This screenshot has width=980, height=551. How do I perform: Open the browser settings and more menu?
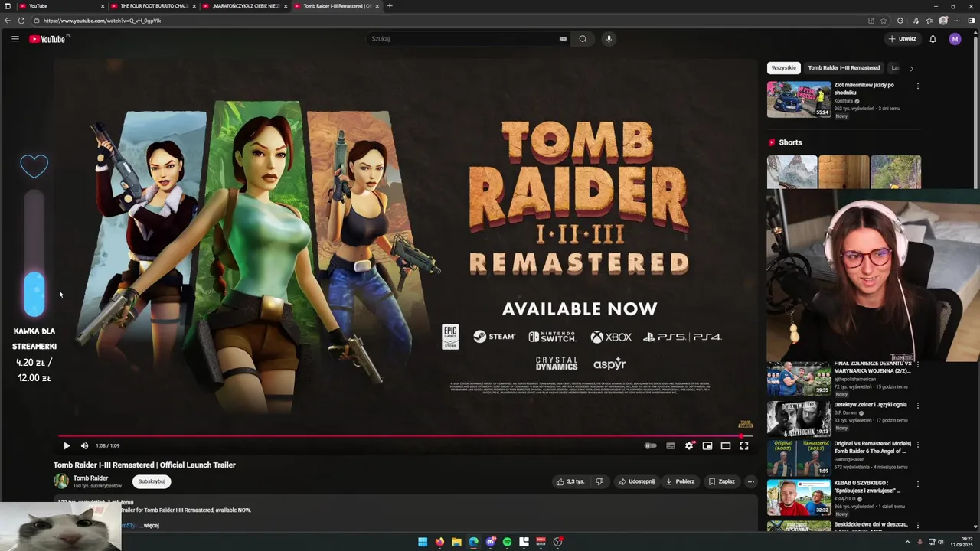coord(957,21)
